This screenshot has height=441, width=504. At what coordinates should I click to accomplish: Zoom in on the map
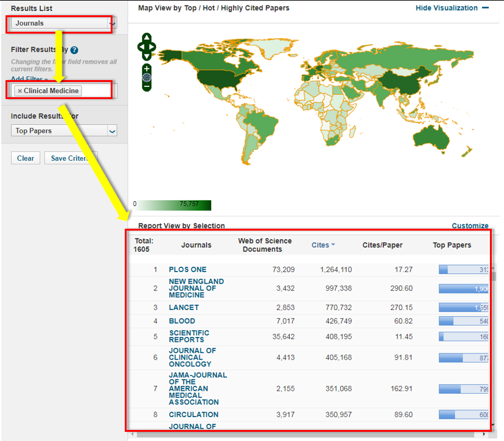(147, 69)
